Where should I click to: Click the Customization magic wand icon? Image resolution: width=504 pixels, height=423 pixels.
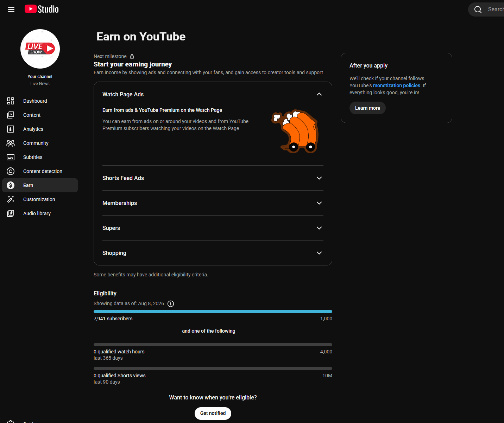[11, 199]
